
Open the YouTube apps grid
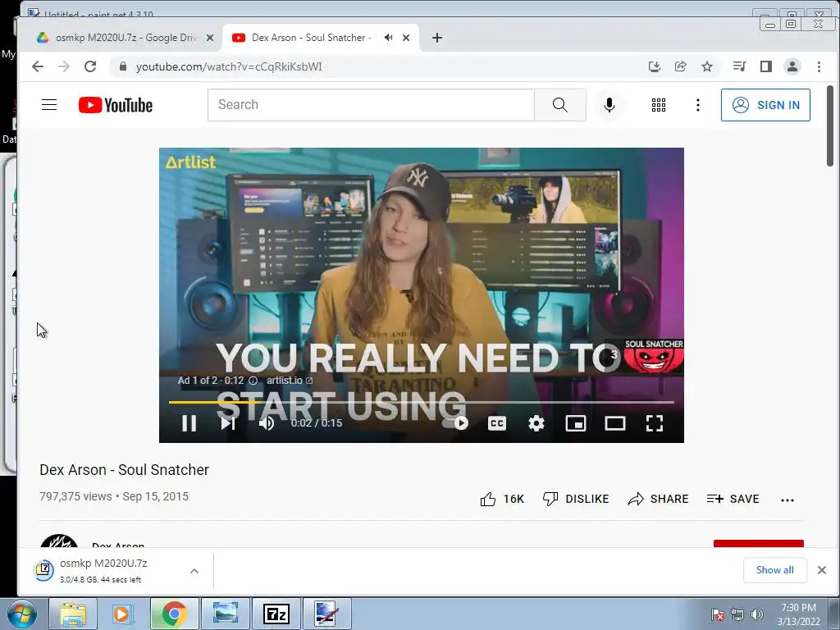coord(659,105)
